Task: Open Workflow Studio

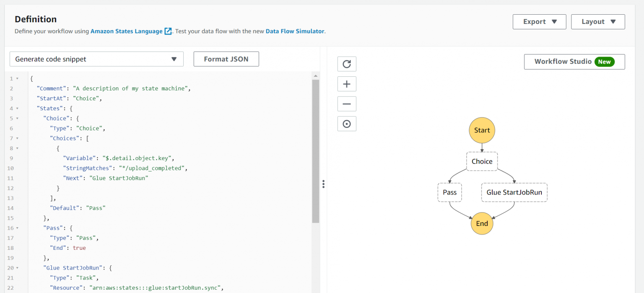Action: click(574, 61)
